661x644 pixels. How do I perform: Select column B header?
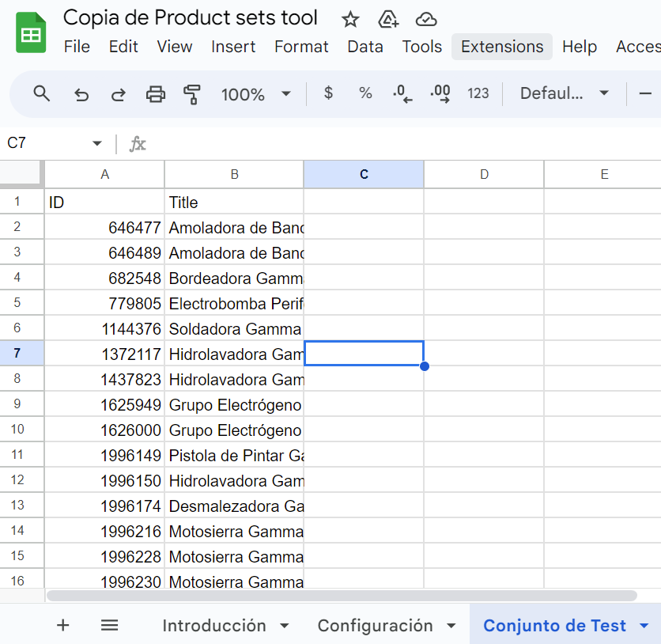pos(234,174)
